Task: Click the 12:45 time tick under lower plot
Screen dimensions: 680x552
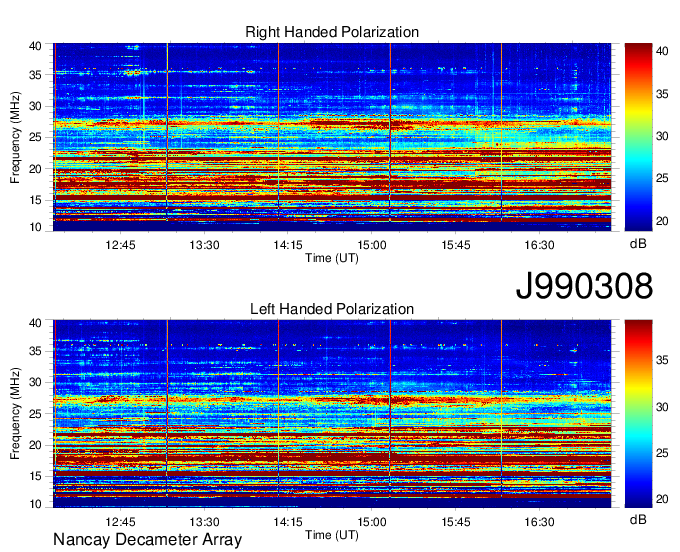Action: point(120,522)
